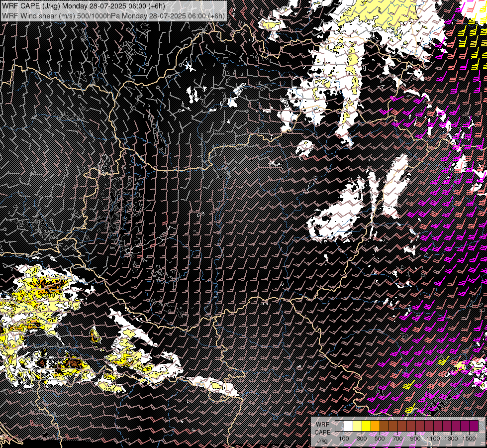This screenshot has width=487, height=448.
Task: Click the J/kg unit label in legend
Action: 322,441
